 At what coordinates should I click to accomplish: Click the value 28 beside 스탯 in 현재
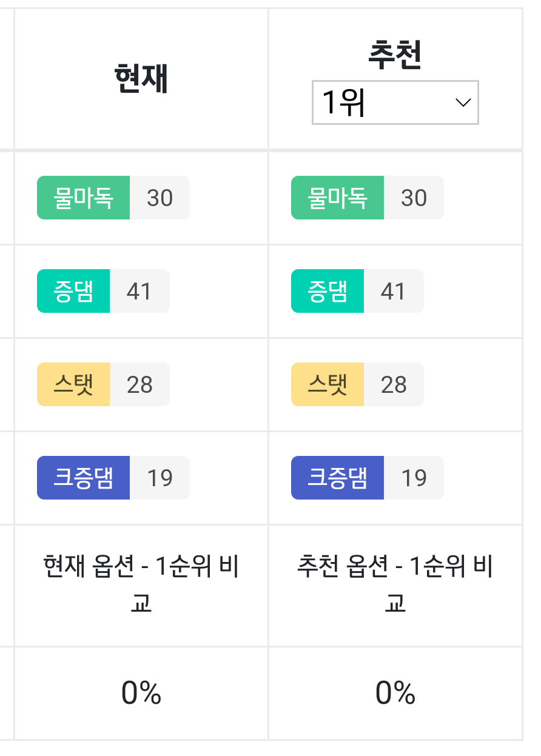[x=139, y=384]
